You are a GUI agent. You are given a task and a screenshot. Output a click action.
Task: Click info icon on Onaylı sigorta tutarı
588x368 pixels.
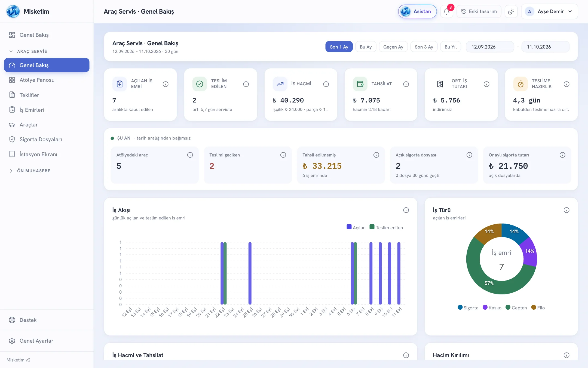(x=562, y=155)
